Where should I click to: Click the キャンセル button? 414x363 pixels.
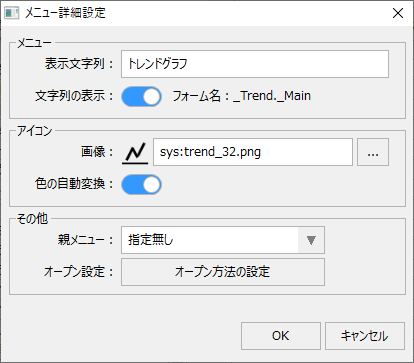coord(365,336)
